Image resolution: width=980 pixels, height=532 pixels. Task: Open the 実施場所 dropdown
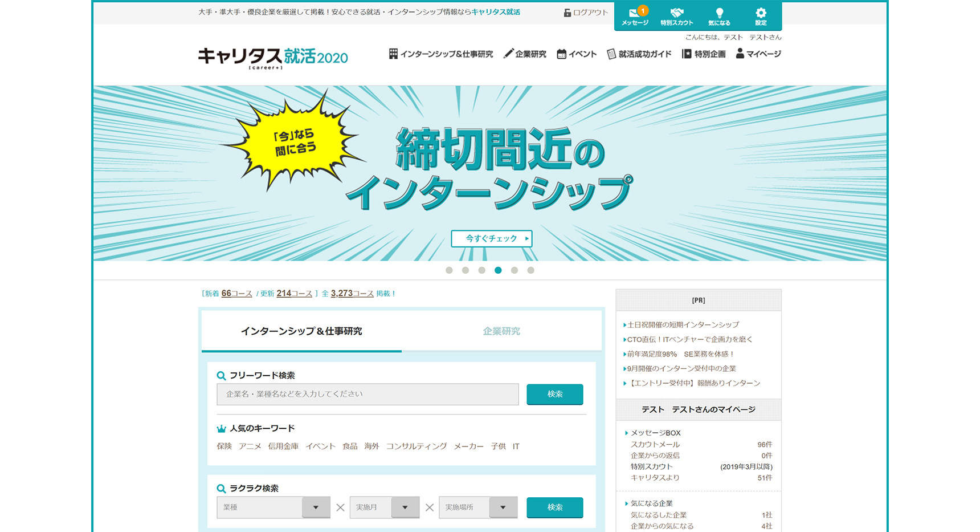pyautogui.click(x=478, y=507)
